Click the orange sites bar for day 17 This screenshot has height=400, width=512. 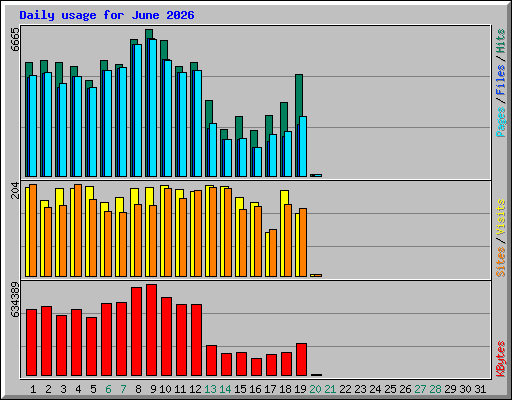[273, 253]
